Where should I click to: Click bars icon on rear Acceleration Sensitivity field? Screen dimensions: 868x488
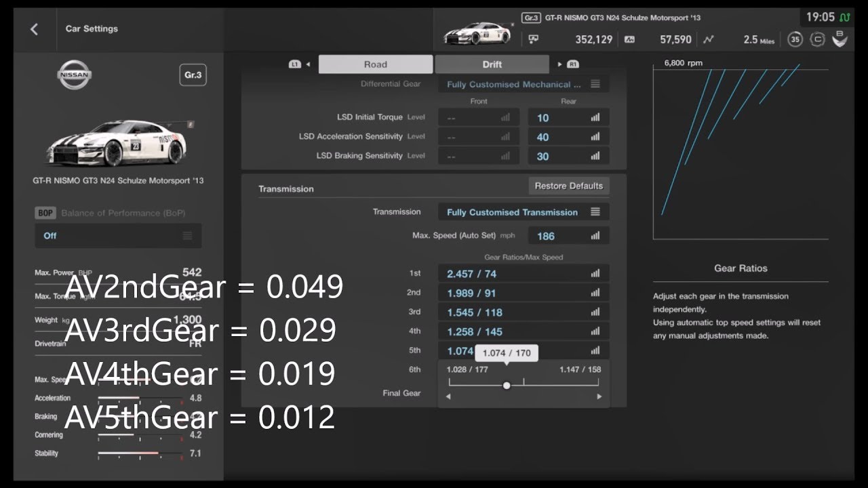coord(595,137)
